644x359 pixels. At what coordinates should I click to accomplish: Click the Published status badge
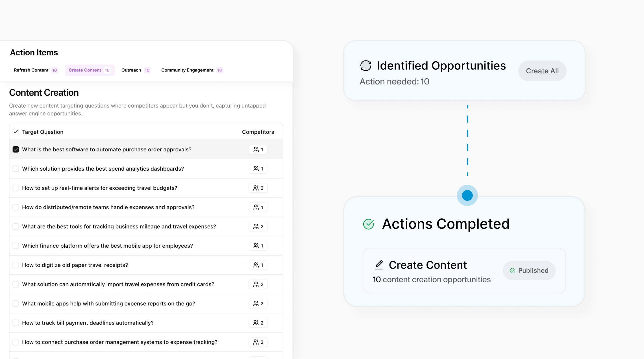coord(529,271)
